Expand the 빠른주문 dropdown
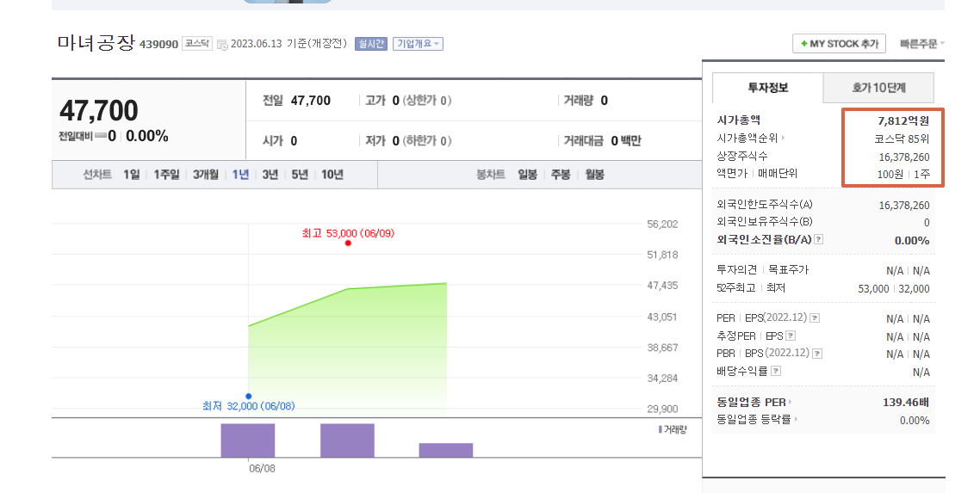This screenshot has height=493, width=980. 922,44
